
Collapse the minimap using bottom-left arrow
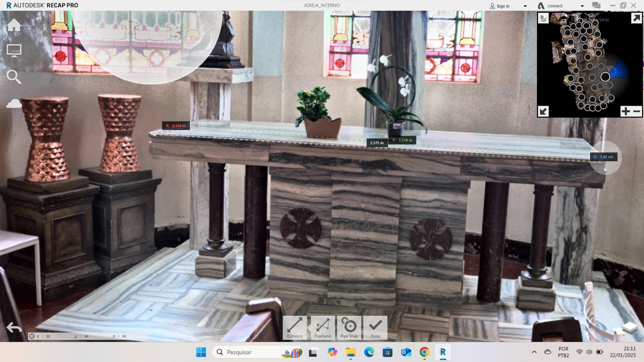click(543, 111)
